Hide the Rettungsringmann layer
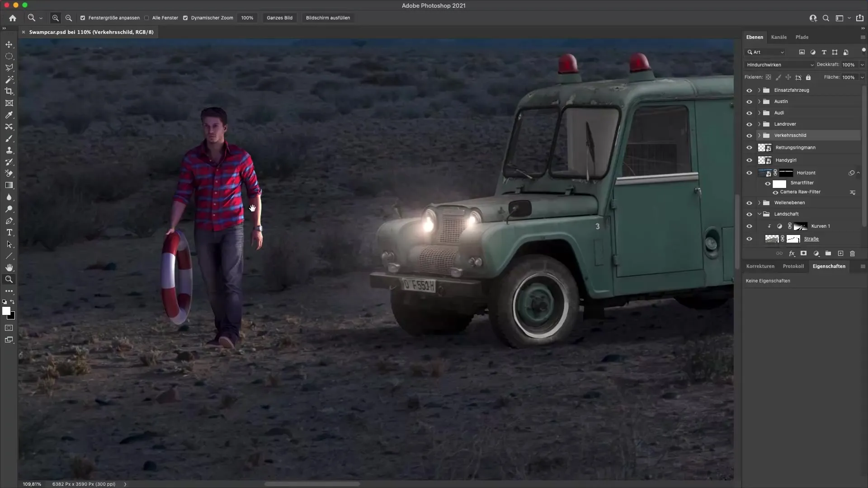The image size is (868, 488). tap(750, 147)
